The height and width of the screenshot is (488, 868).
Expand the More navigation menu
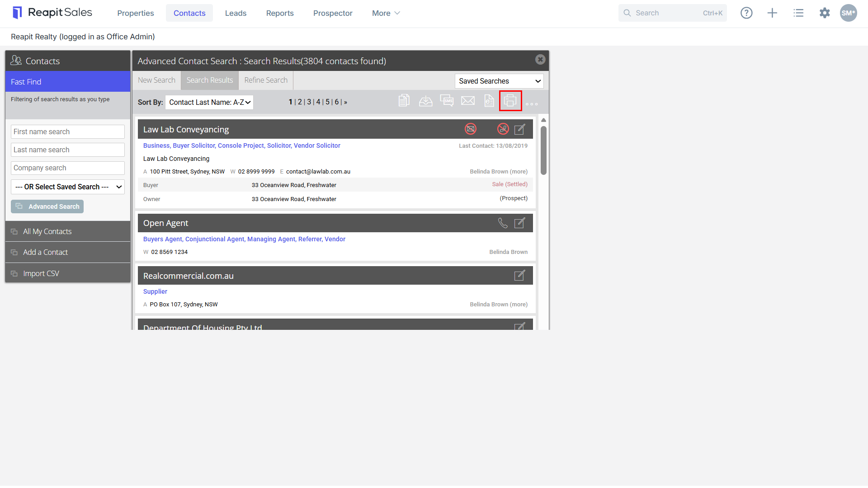(386, 13)
